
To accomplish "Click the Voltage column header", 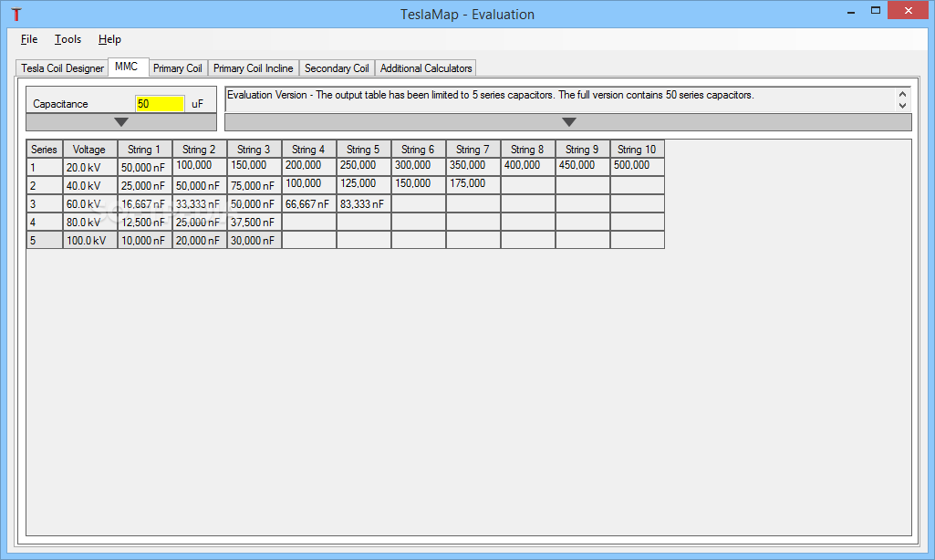I will click(x=89, y=149).
